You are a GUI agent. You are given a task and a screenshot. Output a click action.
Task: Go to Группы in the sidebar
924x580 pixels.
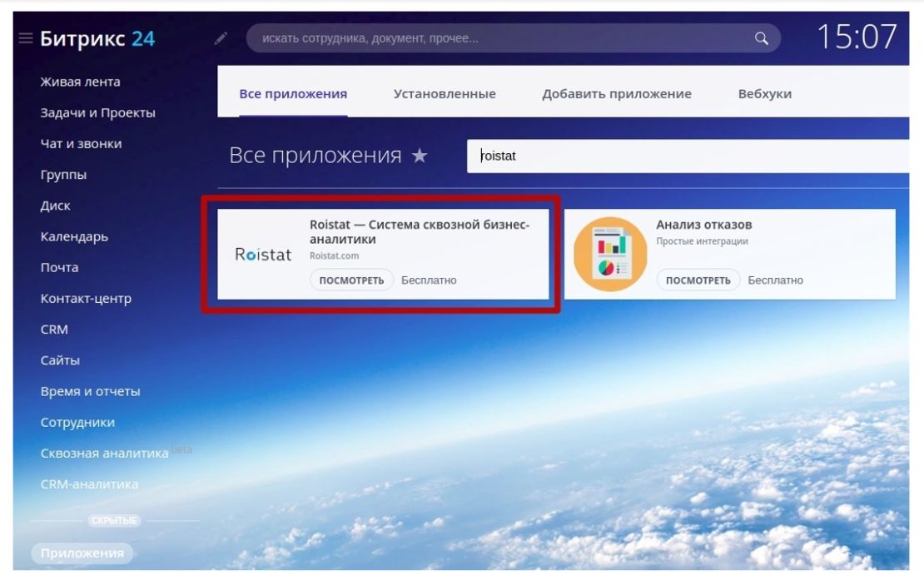click(63, 175)
